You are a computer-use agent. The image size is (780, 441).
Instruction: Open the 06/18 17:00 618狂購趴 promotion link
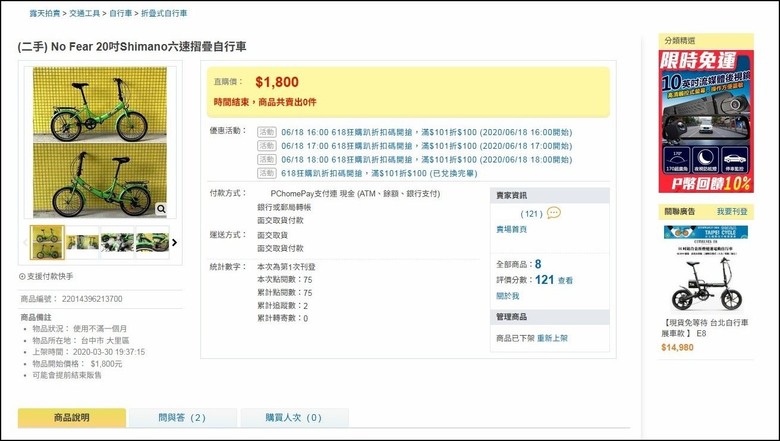pos(426,146)
